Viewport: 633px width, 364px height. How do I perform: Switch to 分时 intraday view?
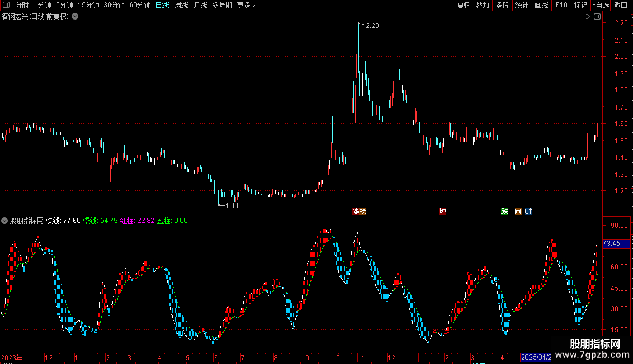[22, 5]
